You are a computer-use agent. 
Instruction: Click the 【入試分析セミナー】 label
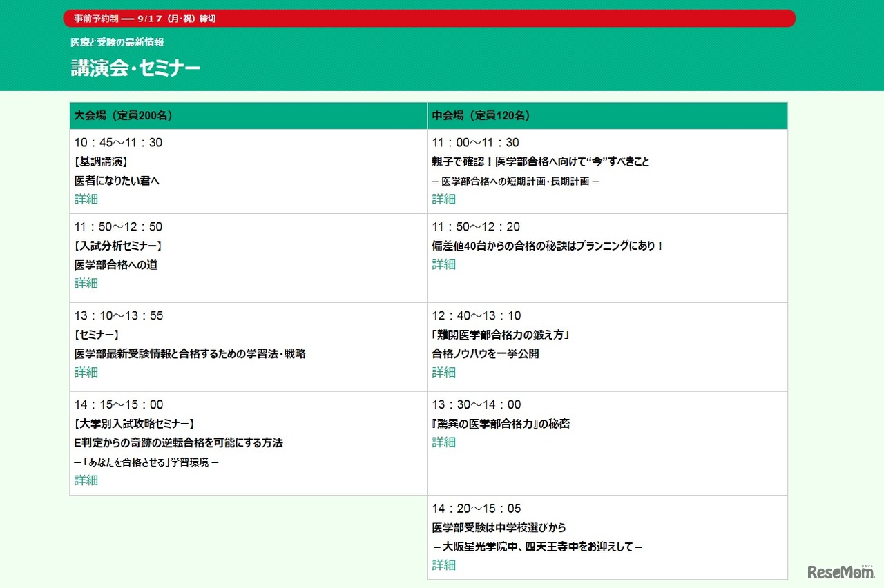click(x=119, y=246)
